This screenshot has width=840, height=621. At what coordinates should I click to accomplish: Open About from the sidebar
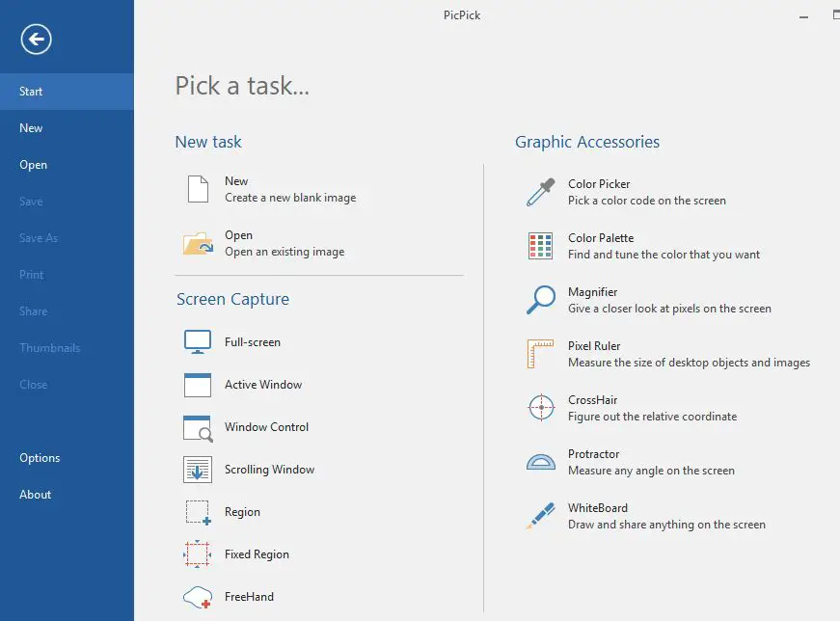[67, 495]
